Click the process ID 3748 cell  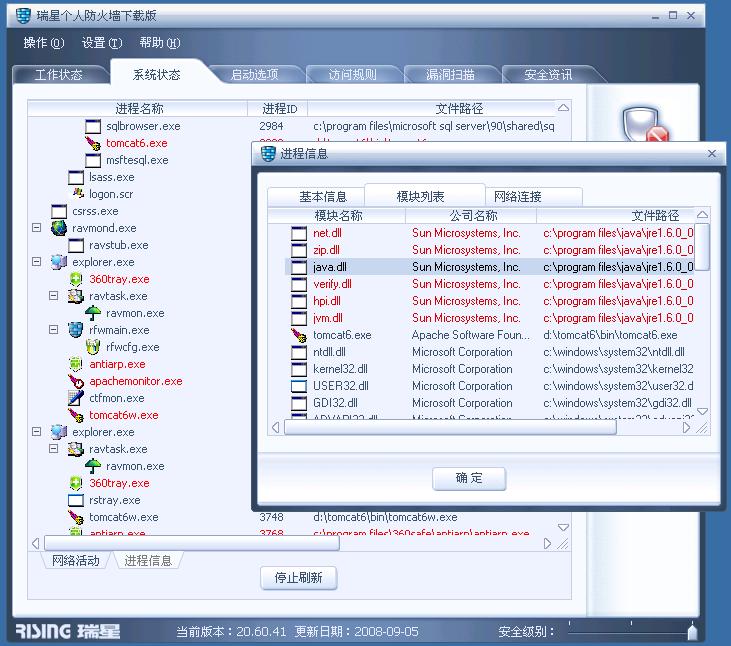tap(271, 517)
